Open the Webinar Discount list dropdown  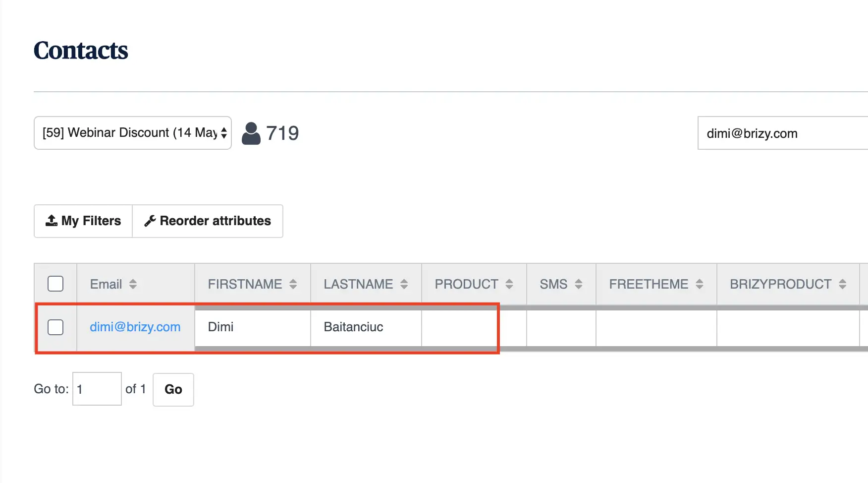click(x=133, y=133)
